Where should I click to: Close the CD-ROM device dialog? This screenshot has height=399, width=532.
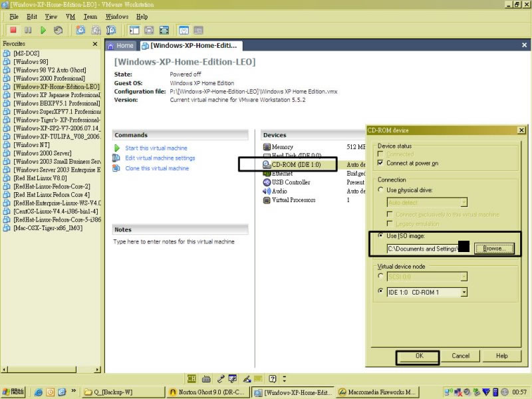coord(521,130)
